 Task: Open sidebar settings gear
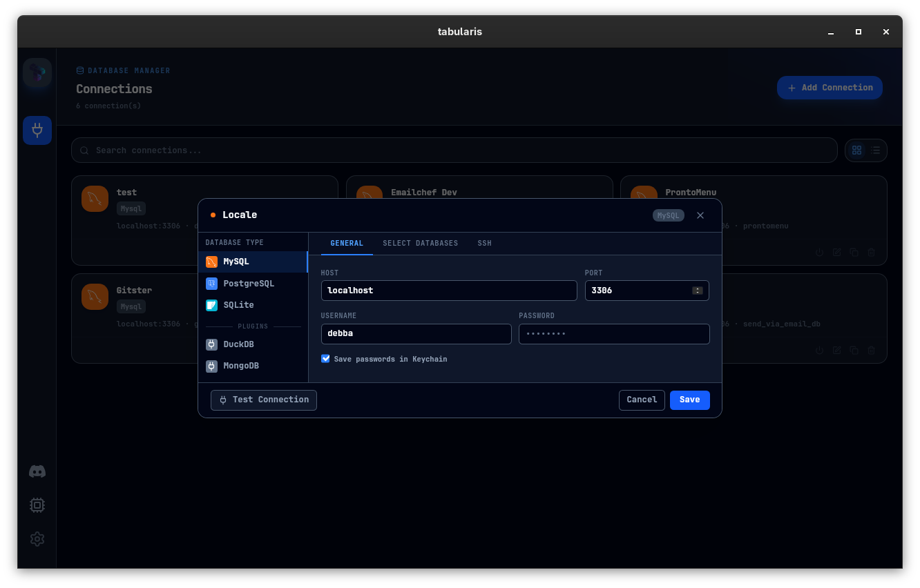(37, 539)
